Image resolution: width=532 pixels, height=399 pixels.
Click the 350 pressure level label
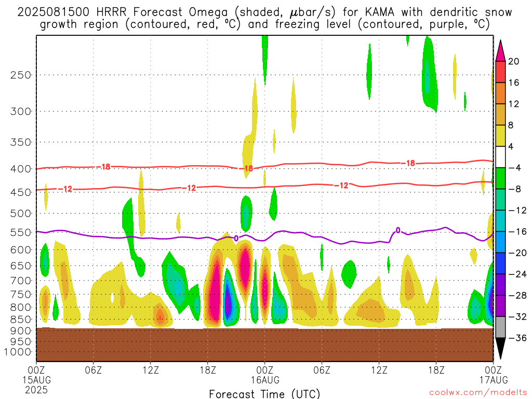21,142
